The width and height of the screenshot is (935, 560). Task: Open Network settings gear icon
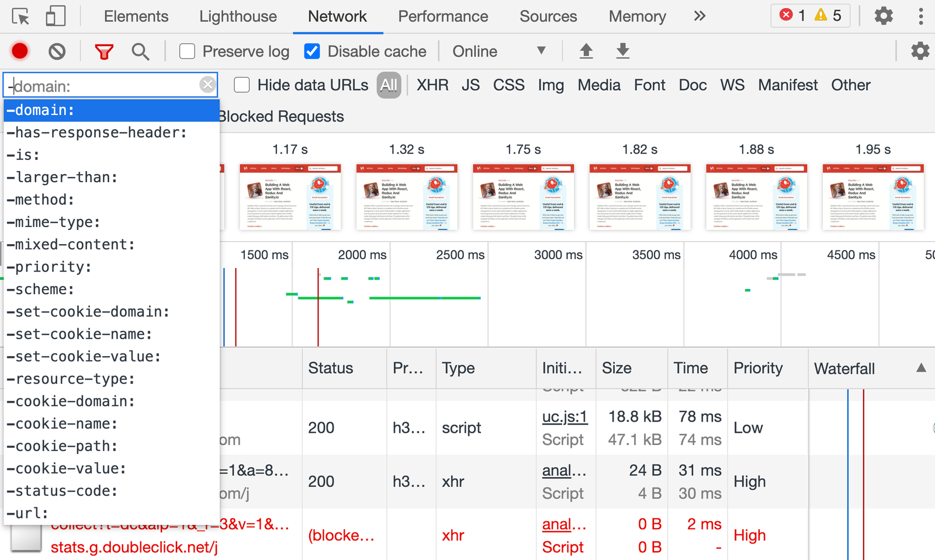click(920, 51)
